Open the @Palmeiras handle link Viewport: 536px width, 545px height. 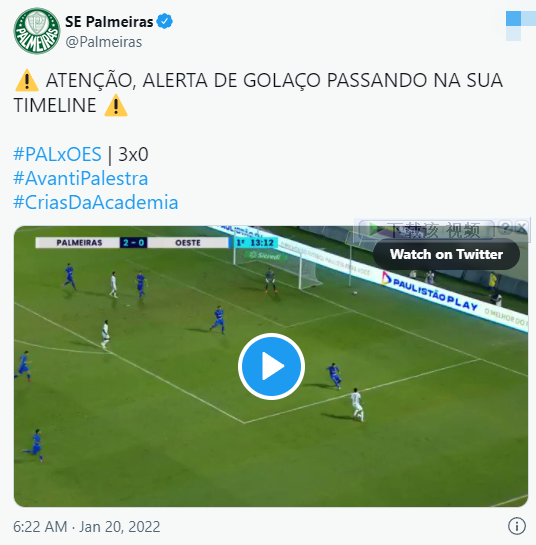(104, 42)
